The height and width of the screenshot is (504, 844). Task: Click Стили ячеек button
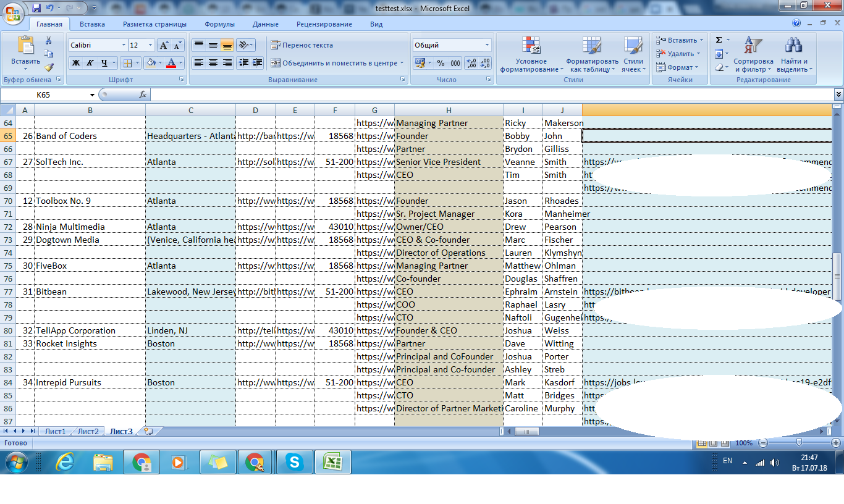pos(633,54)
